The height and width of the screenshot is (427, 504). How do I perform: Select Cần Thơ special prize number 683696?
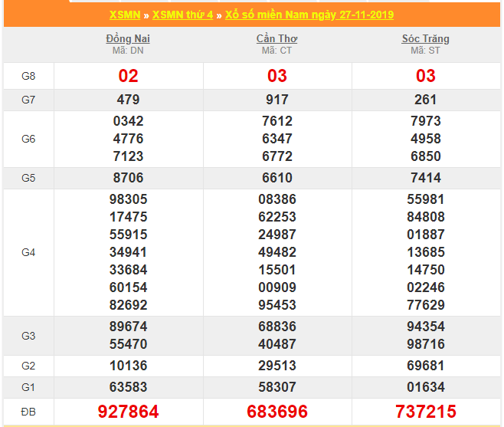[277, 412]
